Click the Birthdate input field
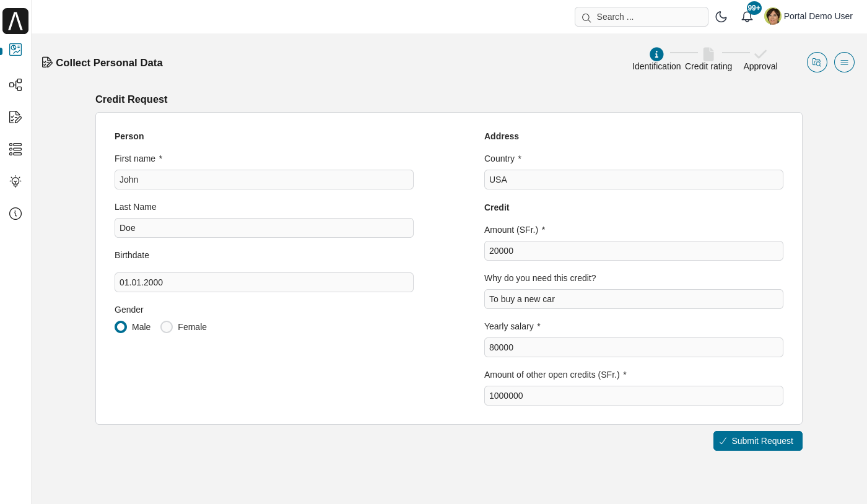This screenshot has width=867, height=504. (x=264, y=282)
